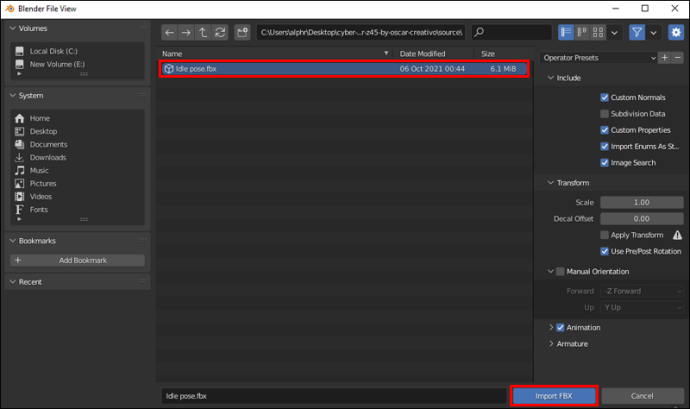
Task: Adjust the Decal Offset value field
Action: [642, 219]
